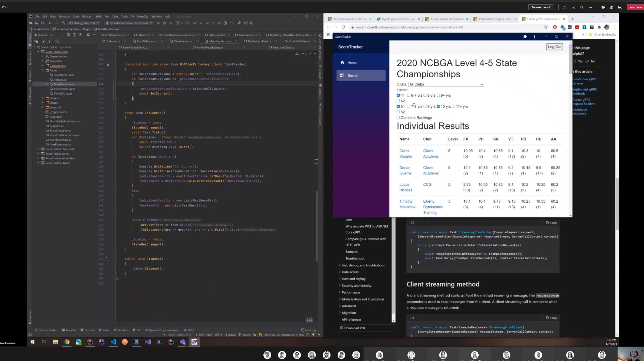Click the Build hammer icon
The image size is (644, 361).
point(64,23)
